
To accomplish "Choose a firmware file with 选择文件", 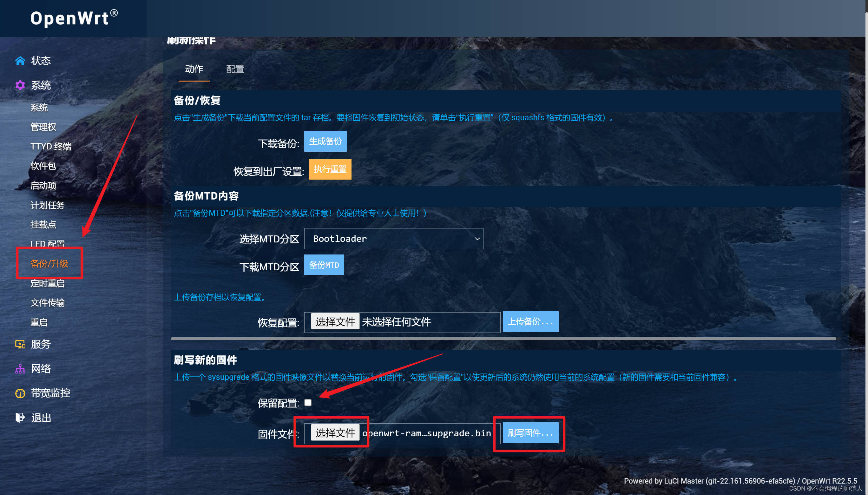I will [335, 433].
